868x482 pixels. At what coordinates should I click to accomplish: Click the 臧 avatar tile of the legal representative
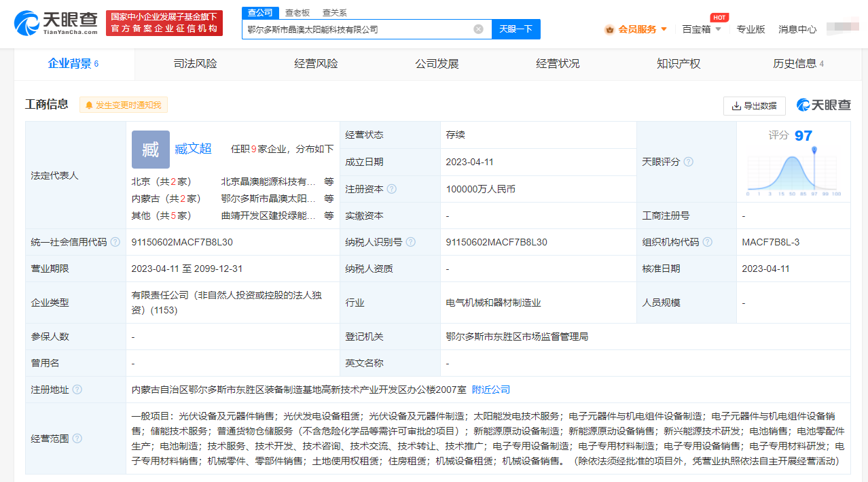[151, 150]
